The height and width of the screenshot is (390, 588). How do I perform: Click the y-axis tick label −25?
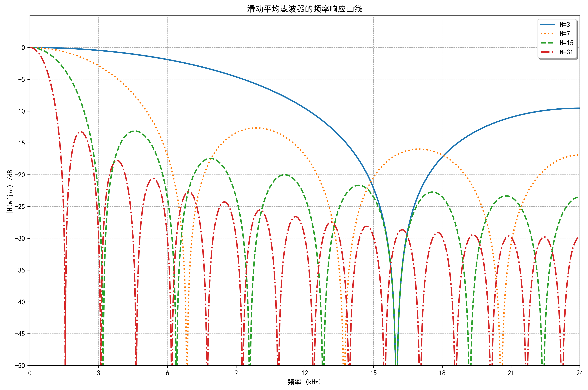tap(20, 206)
